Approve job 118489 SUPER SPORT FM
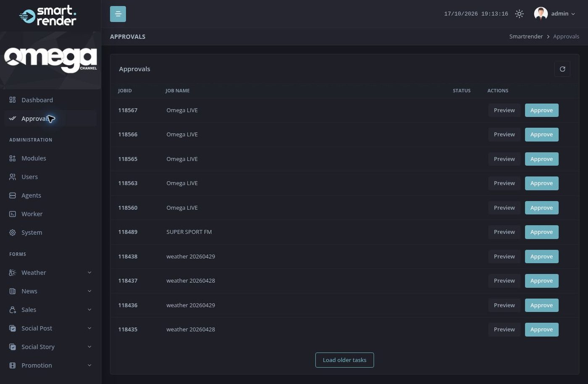The image size is (588, 384). pyautogui.click(x=541, y=232)
